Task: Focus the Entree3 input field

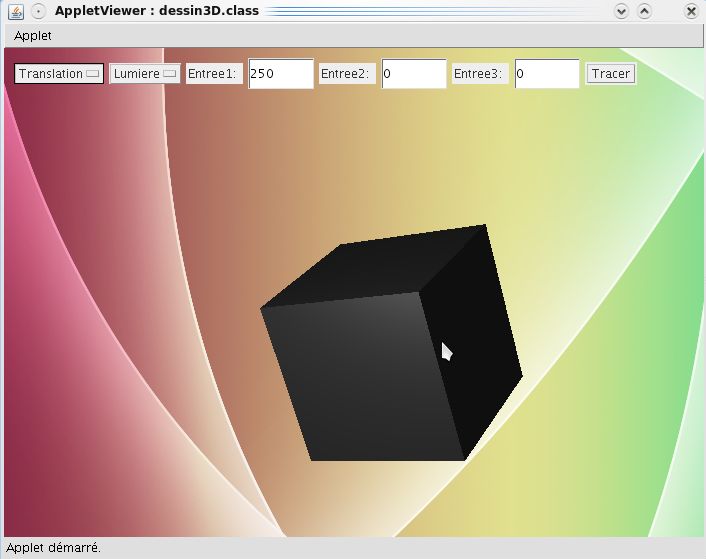Action: click(547, 73)
